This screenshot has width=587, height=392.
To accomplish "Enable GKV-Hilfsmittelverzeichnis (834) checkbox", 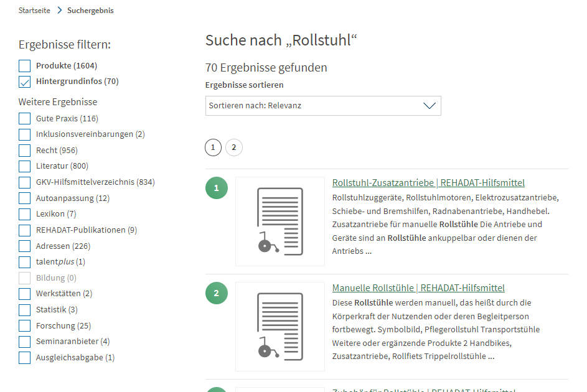I will tap(25, 182).
